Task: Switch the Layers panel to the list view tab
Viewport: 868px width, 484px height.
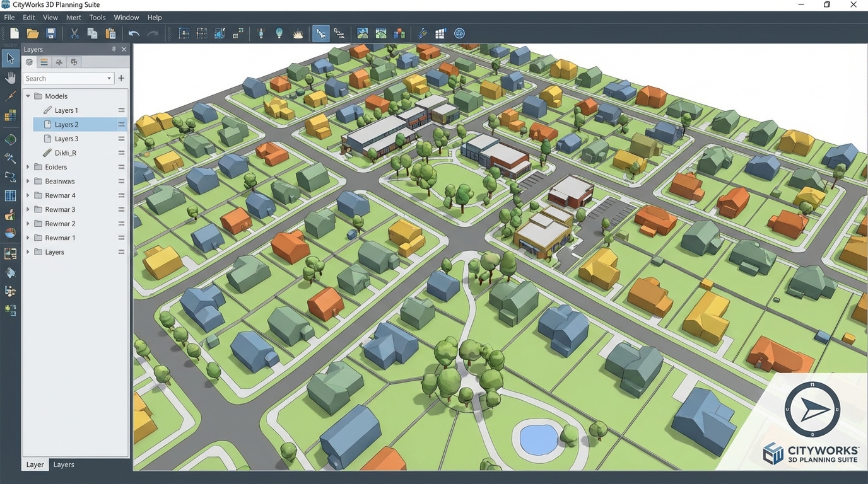Action: (x=44, y=62)
